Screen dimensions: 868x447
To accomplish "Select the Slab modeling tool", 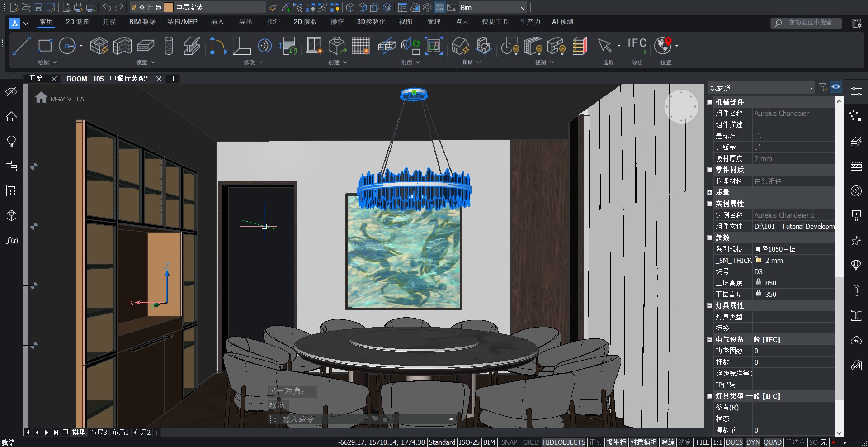I will coord(146,46).
